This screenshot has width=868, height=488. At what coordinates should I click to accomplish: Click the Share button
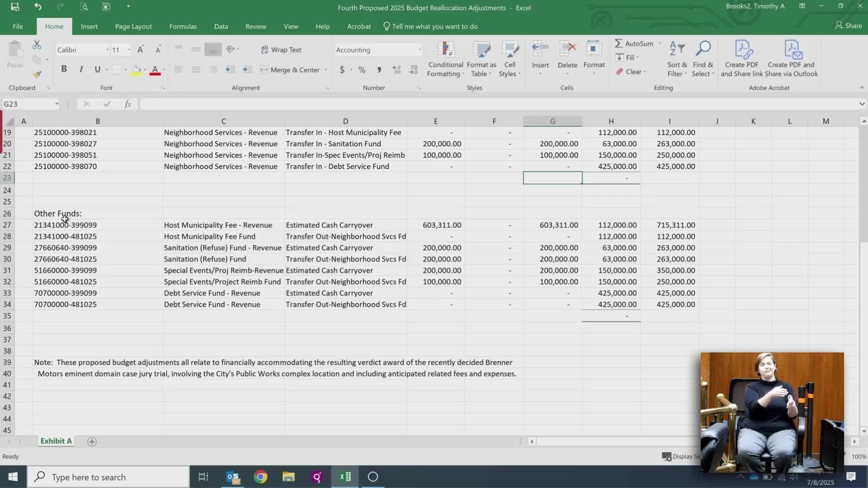(848, 26)
